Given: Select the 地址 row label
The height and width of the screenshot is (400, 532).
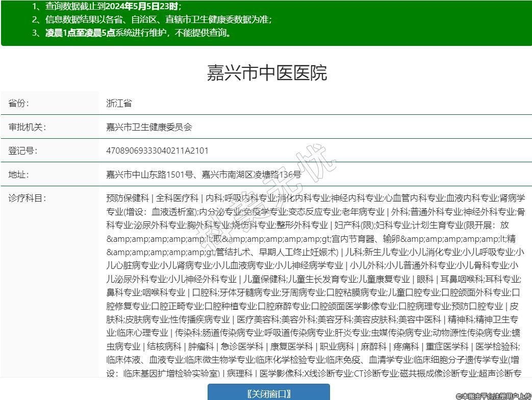Looking at the screenshot, I should pyautogui.click(x=19, y=174).
